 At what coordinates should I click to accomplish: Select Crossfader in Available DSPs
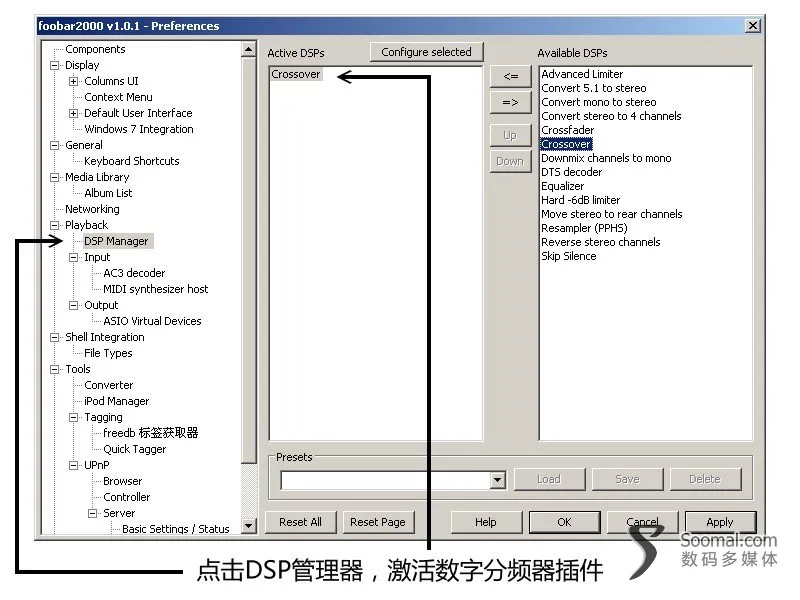pyautogui.click(x=568, y=130)
